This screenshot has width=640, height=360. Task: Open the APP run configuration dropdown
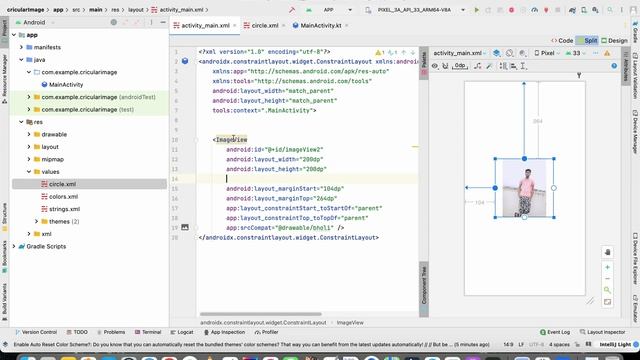[x=328, y=10]
